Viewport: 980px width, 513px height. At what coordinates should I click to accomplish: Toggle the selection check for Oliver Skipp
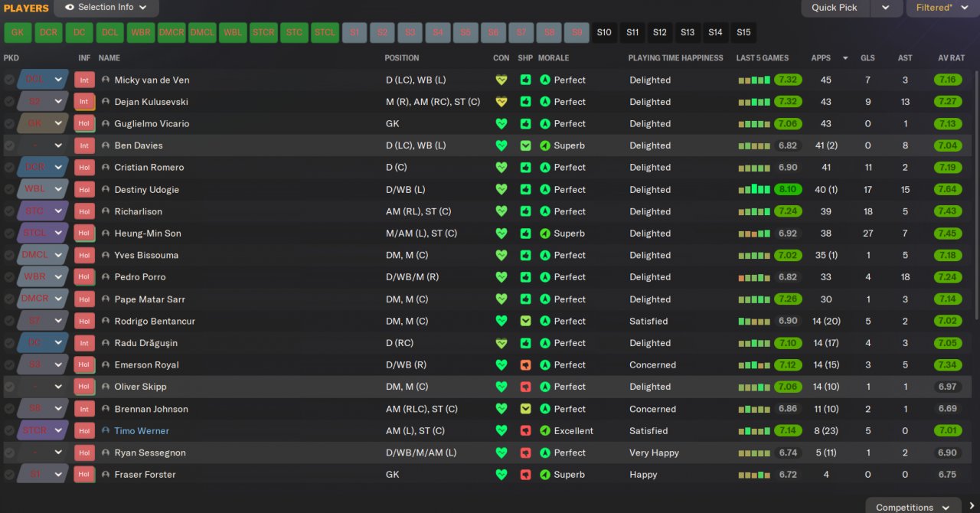[x=8, y=387]
